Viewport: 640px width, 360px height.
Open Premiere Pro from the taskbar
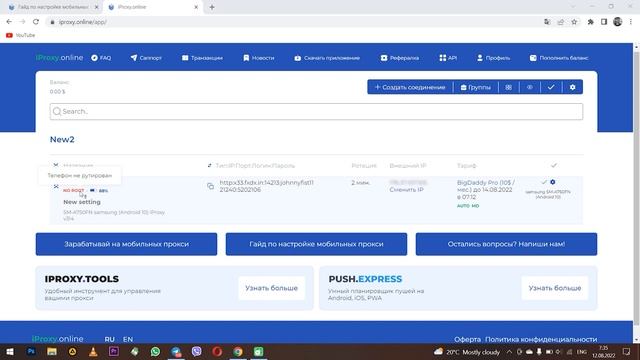(114, 351)
